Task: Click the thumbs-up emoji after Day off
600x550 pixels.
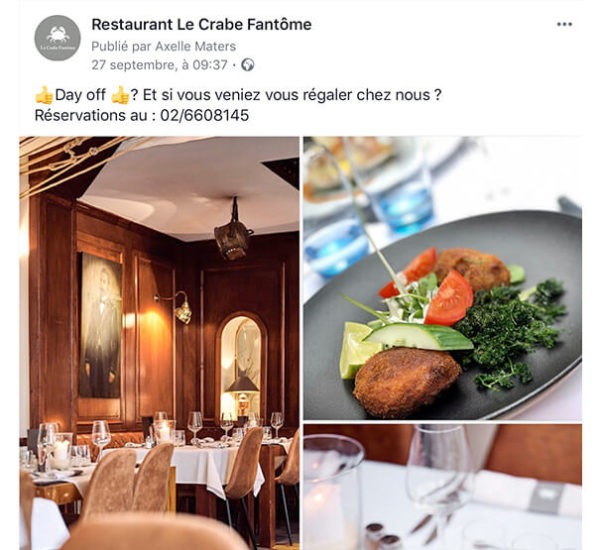Action: click(x=120, y=95)
